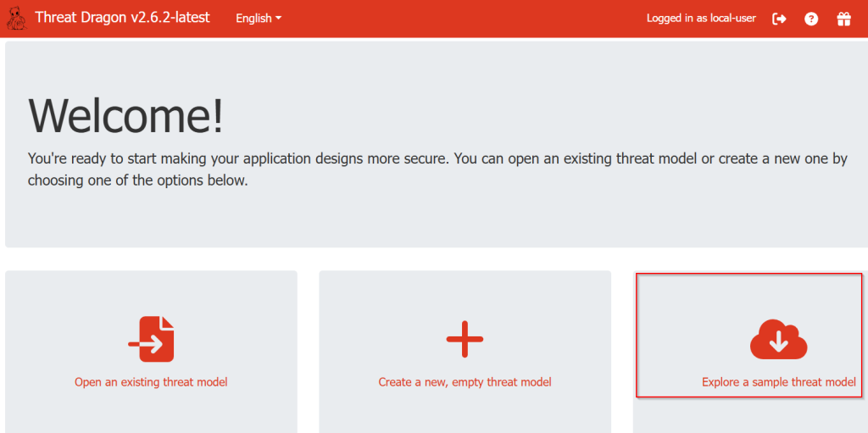
Task: Click Logged in as local-user text
Action: click(701, 19)
